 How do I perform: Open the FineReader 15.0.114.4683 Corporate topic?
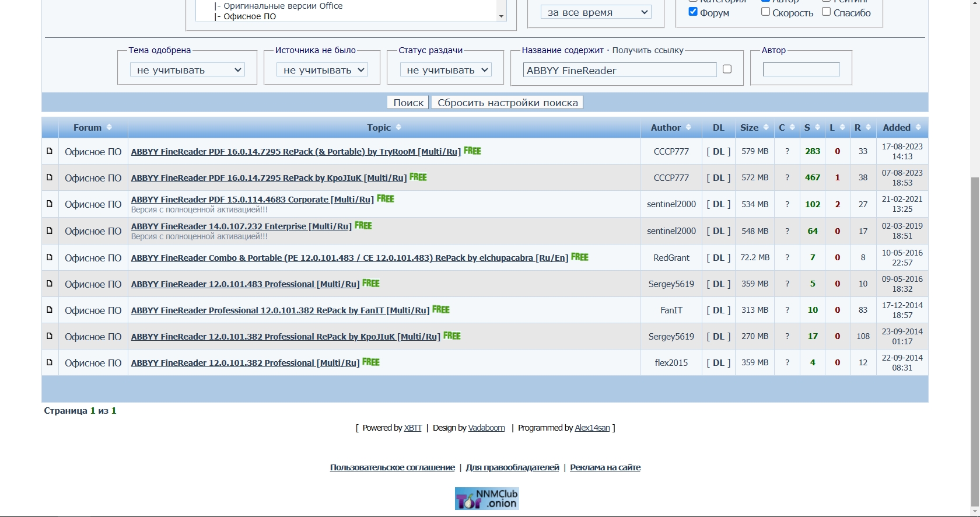252,200
